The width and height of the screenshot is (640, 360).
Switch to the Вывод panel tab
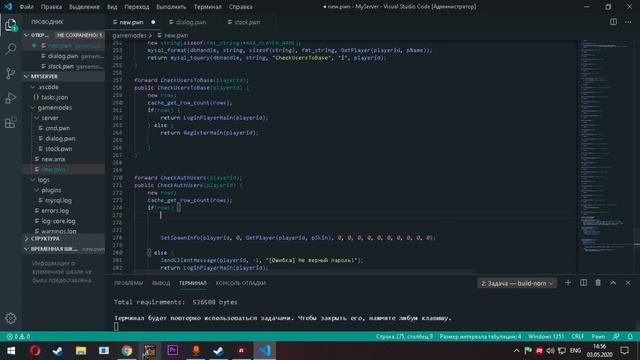tap(161, 283)
